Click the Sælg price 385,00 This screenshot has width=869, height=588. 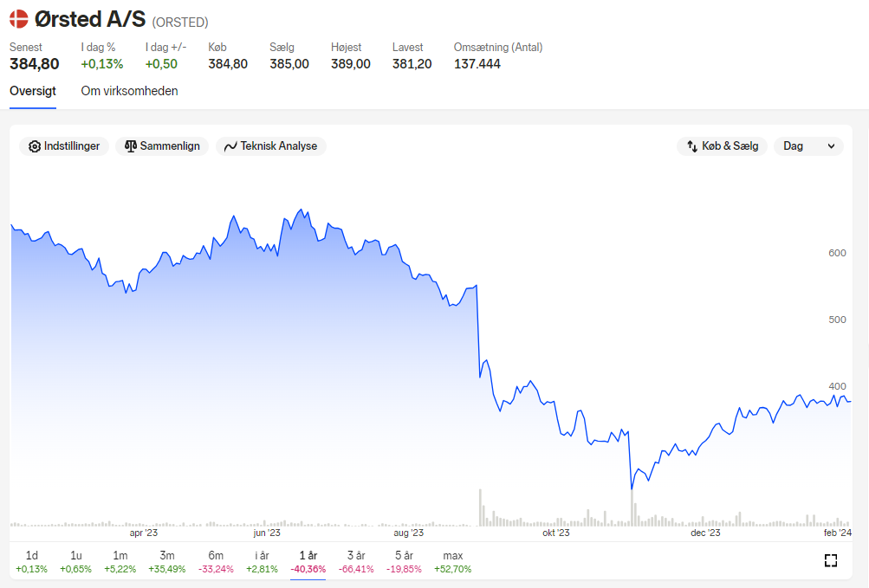(x=289, y=64)
